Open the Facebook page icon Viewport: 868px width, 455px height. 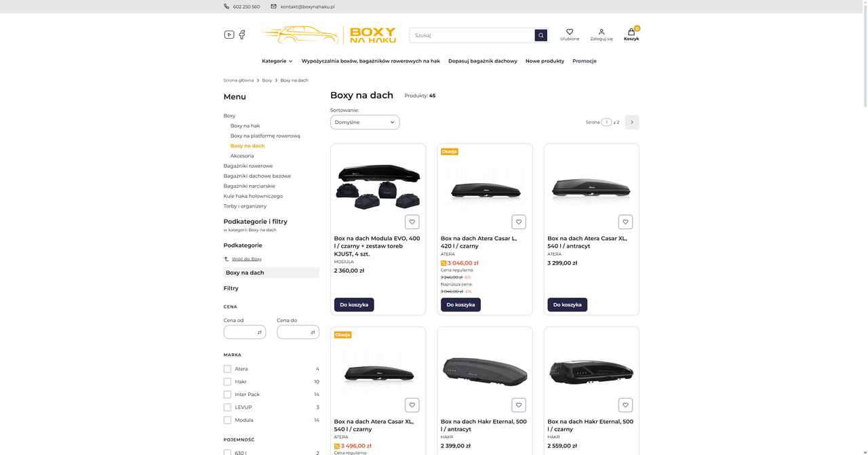242,35
